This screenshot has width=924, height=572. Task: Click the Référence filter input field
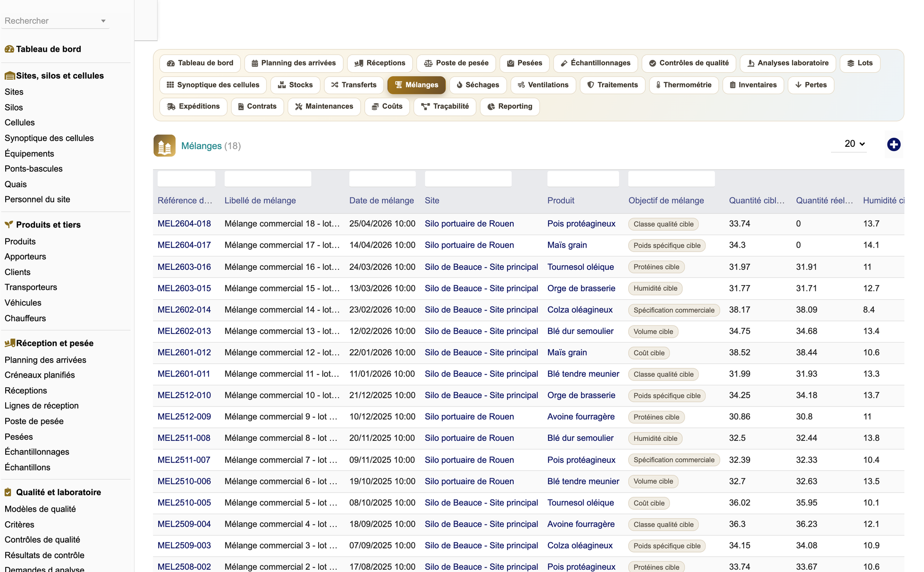click(186, 179)
